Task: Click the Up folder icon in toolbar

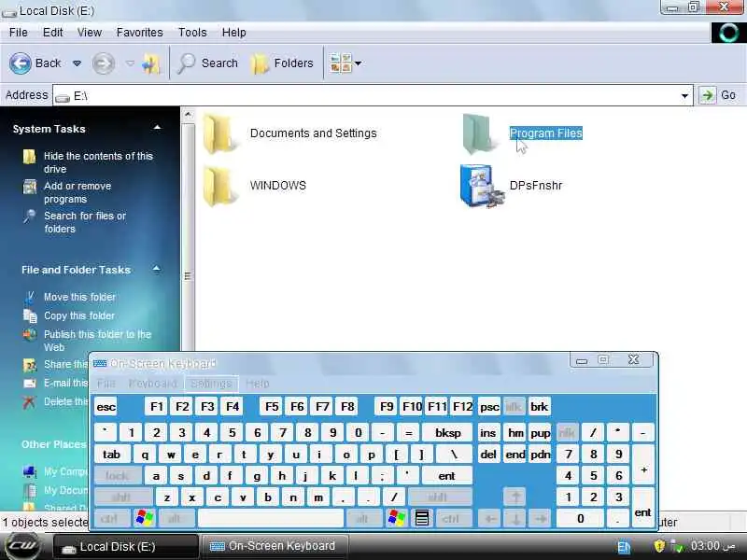Action: [151, 63]
